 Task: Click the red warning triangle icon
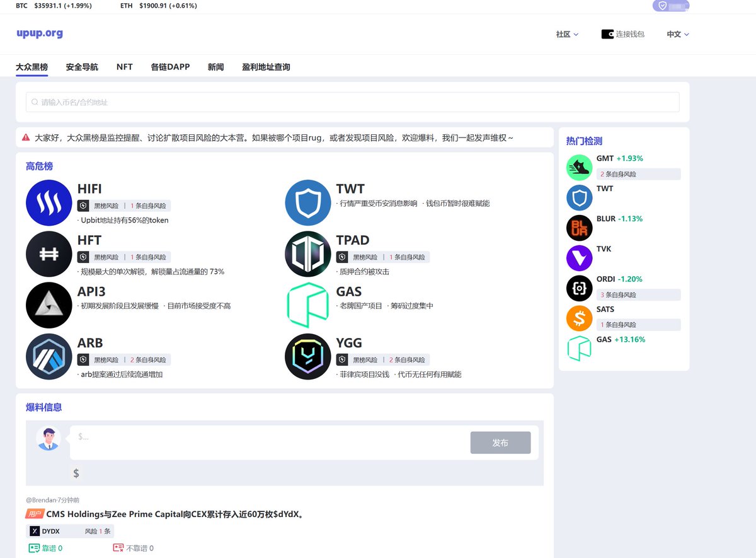pyautogui.click(x=26, y=137)
